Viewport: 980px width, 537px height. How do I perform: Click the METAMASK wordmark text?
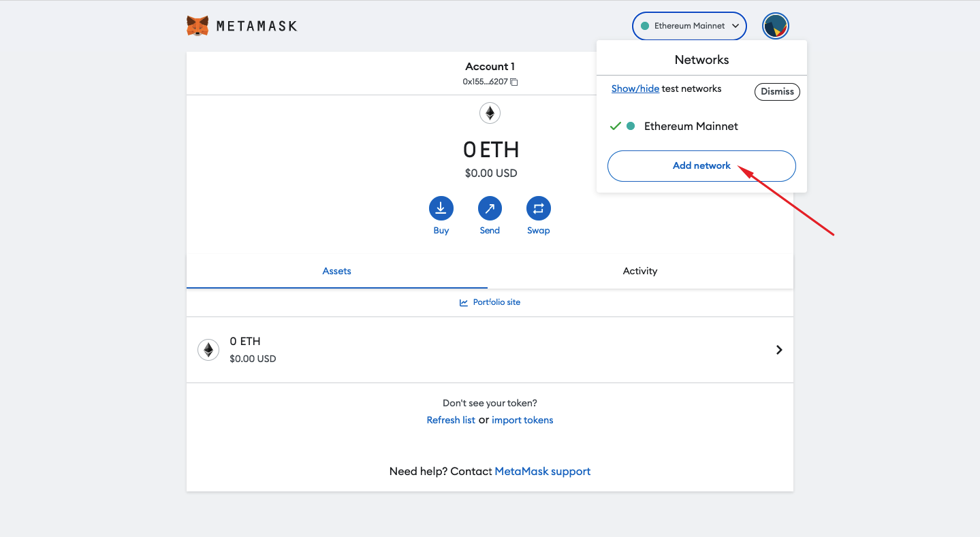pos(257,27)
